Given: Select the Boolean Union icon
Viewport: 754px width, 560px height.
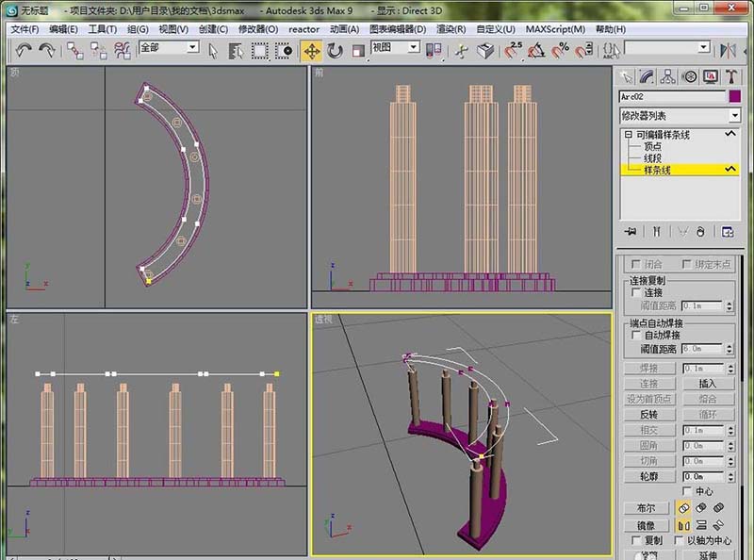Looking at the screenshot, I should tap(683, 507).
